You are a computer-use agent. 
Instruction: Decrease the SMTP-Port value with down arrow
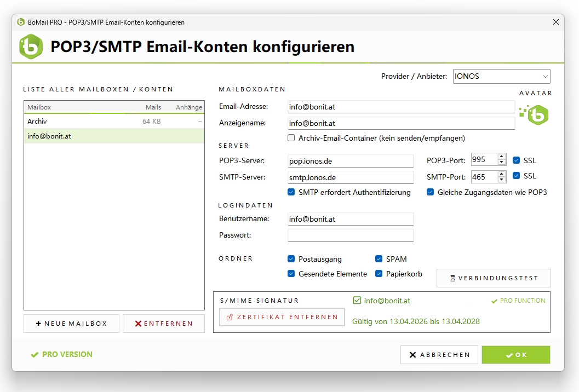(501, 180)
